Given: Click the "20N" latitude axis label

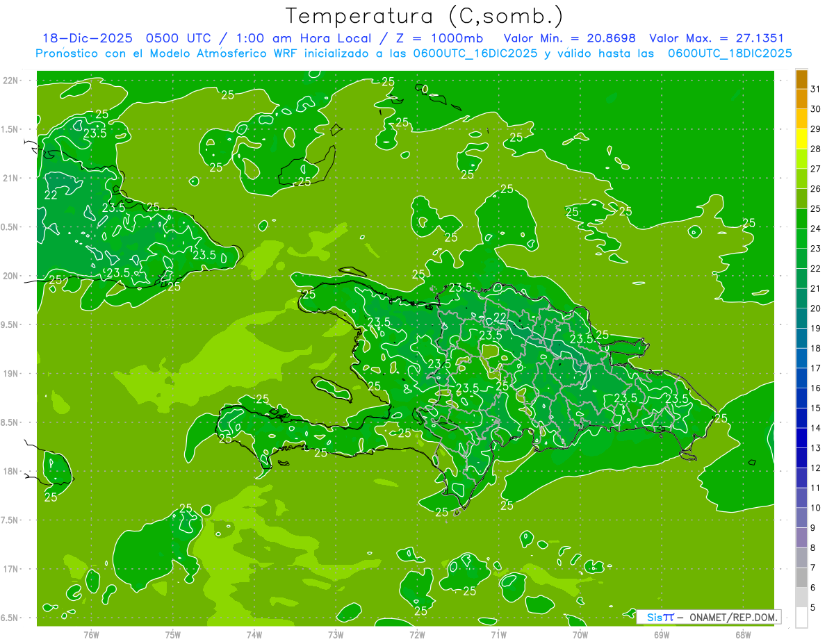Looking at the screenshot, I should (x=10, y=276).
